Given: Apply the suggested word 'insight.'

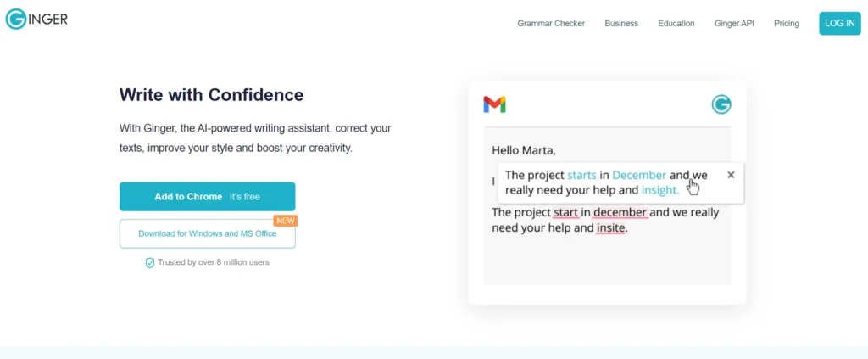Looking at the screenshot, I should coord(660,190).
